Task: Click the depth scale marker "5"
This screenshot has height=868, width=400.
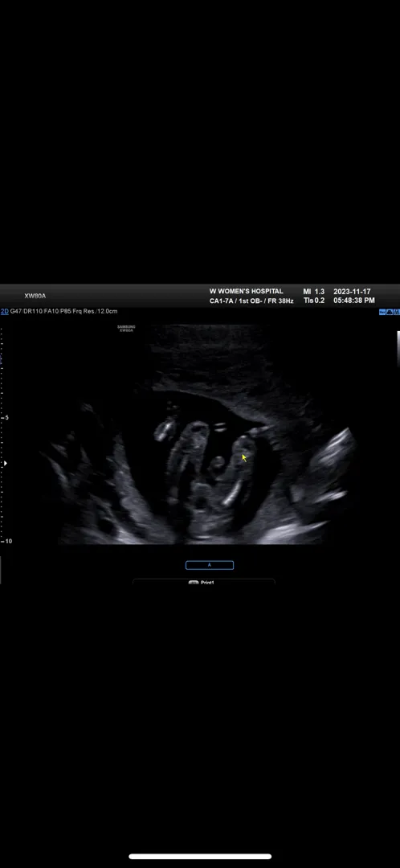Action: 6,417
